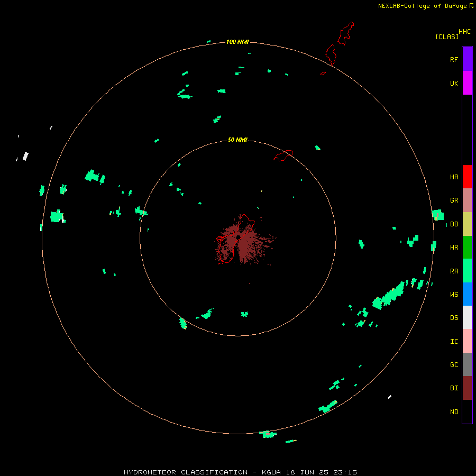
Task: Click the BI brown color swatch
Action: point(467,388)
